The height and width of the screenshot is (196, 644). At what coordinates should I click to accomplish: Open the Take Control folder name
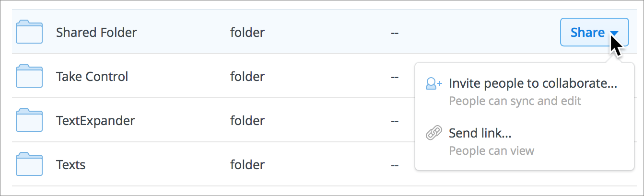coord(92,77)
